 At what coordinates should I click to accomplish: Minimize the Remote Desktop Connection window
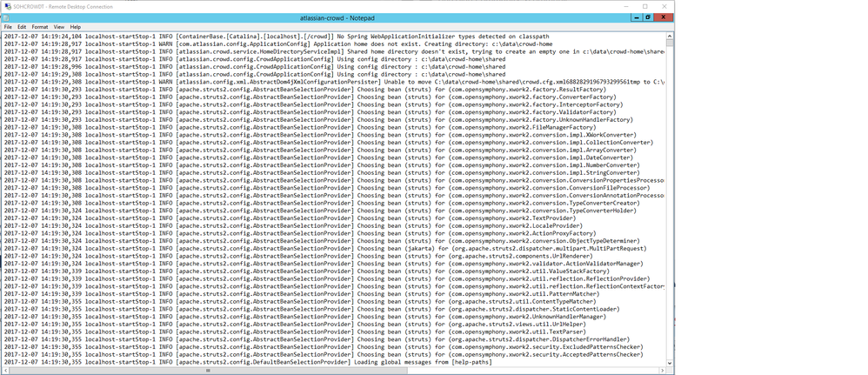click(626, 6)
